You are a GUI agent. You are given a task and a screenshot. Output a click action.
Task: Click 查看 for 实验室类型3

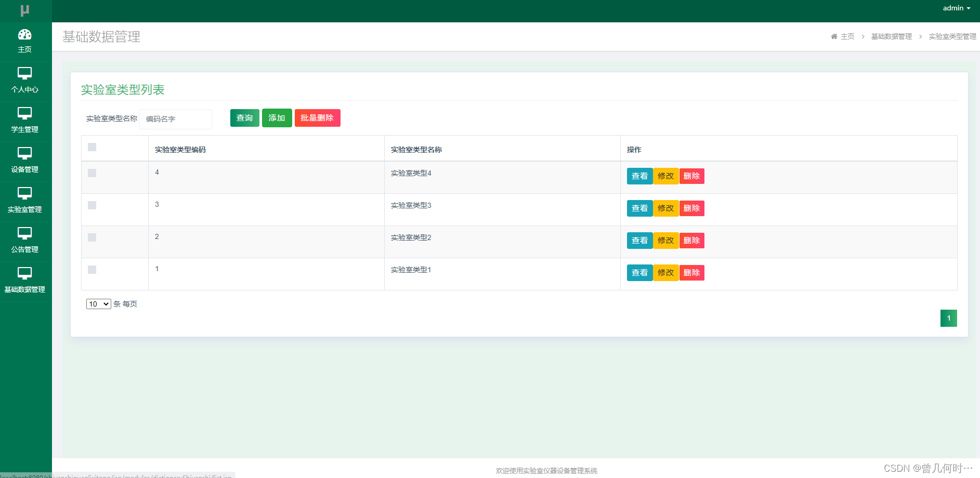[x=640, y=208]
